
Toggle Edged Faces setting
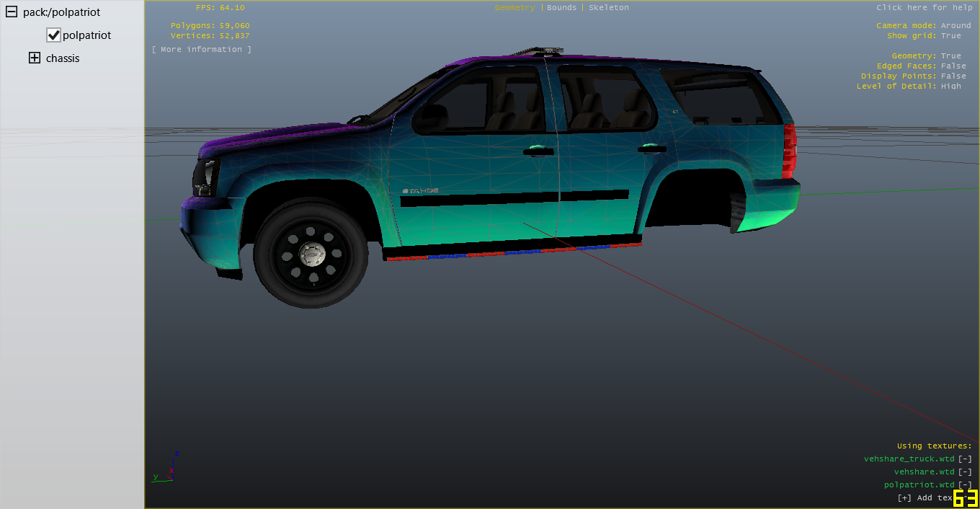953,66
